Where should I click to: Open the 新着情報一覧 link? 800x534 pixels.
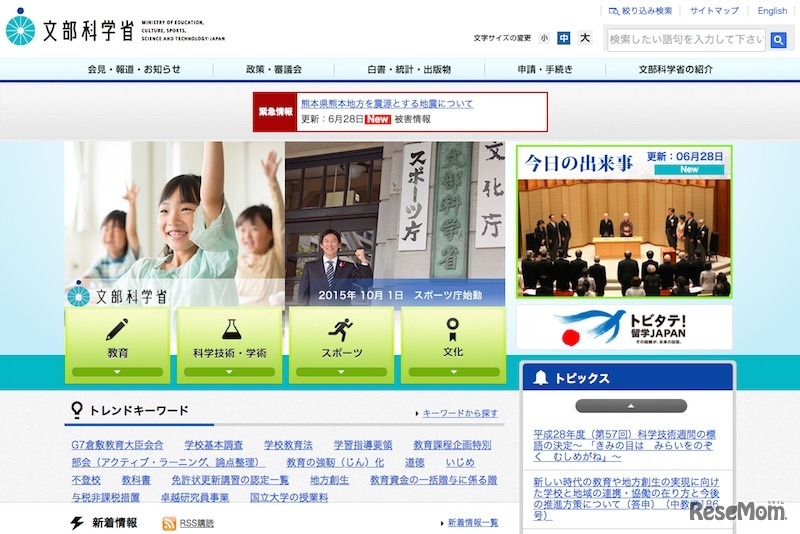(x=472, y=523)
